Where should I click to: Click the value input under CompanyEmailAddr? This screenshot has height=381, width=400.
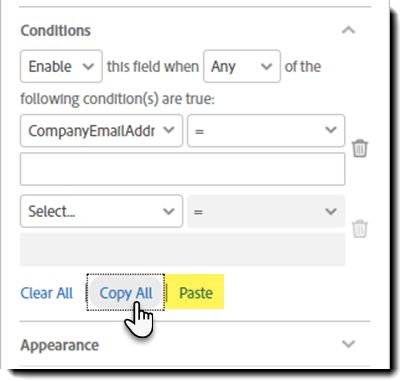(183, 169)
